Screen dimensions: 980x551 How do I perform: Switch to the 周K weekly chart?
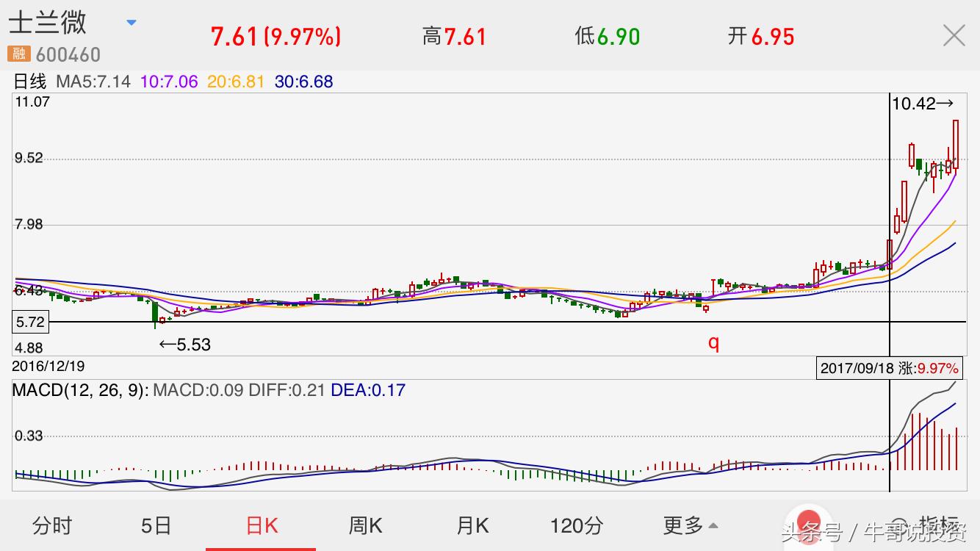365,525
